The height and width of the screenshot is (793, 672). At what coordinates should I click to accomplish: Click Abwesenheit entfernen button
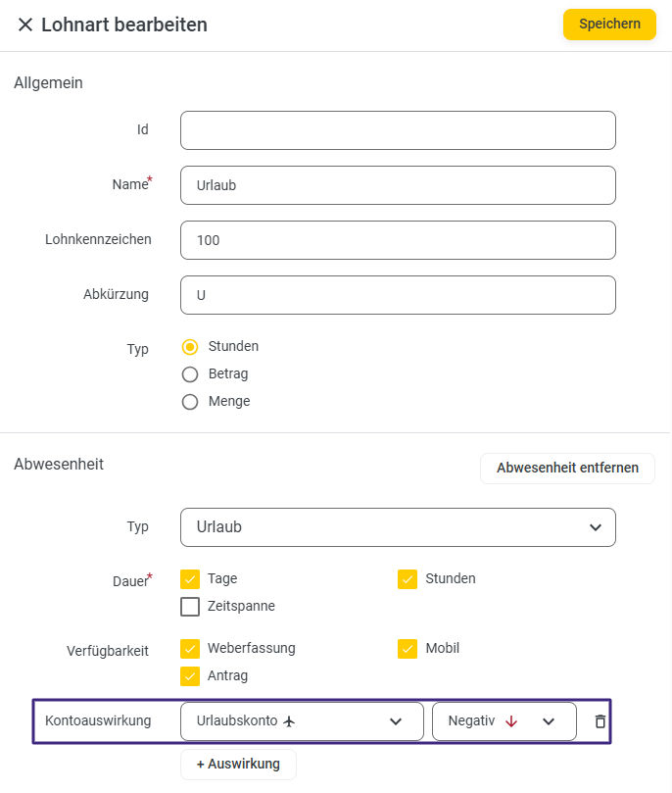567,469
